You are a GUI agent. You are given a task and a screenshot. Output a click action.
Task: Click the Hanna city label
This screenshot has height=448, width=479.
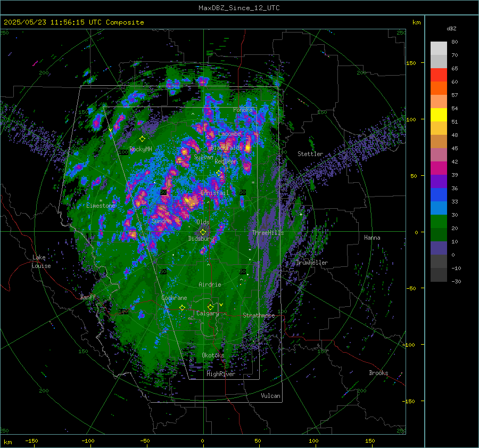pyautogui.click(x=372, y=238)
